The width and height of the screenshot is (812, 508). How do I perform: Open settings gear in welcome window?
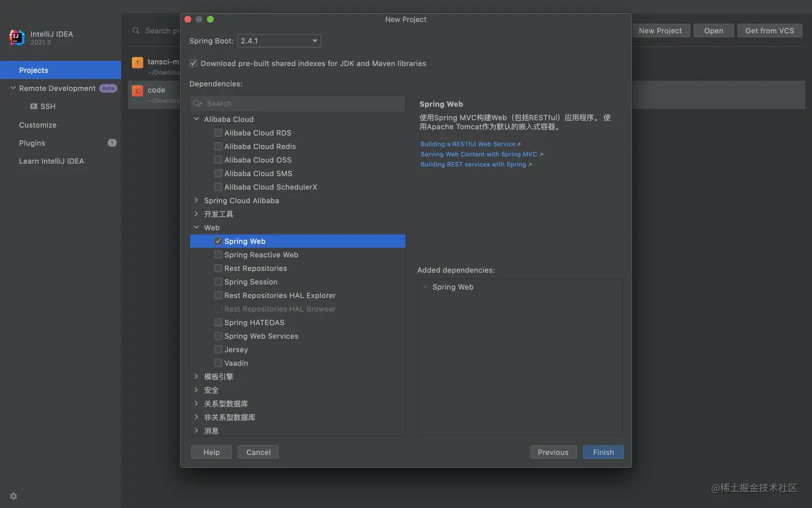pyautogui.click(x=13, y=496)
